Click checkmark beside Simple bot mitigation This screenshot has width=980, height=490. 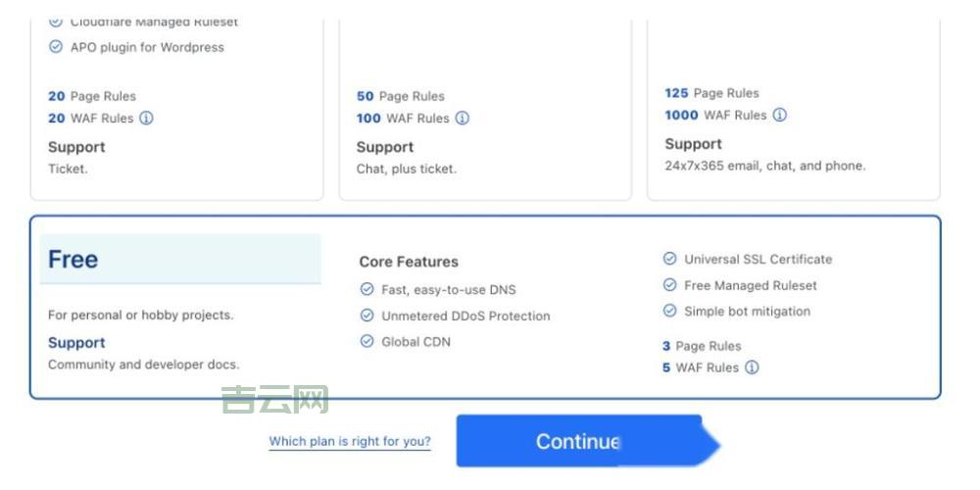(669, 311)
